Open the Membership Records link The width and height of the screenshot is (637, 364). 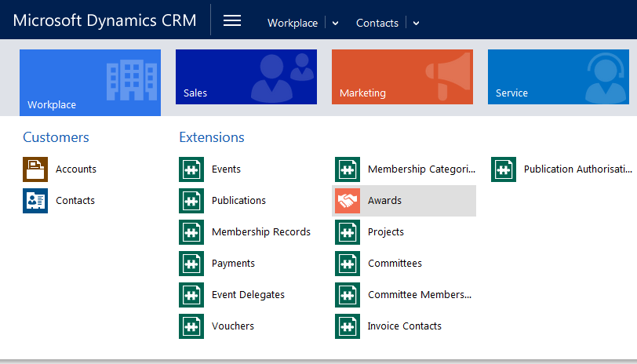(261, 231)
